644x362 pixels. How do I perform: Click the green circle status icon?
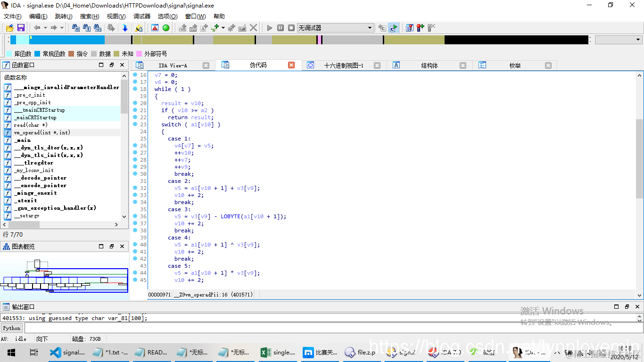click(166, 28)
